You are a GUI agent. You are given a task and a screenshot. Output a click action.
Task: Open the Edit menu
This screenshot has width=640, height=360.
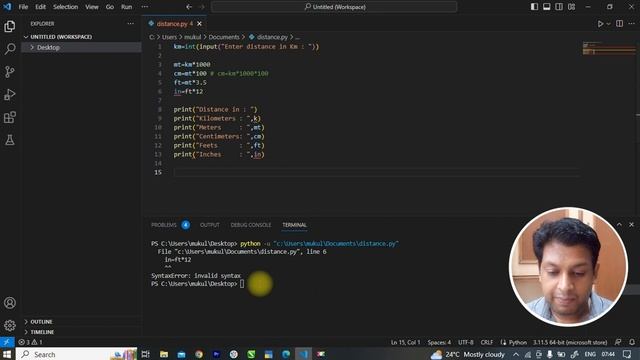tap(40, 7)
